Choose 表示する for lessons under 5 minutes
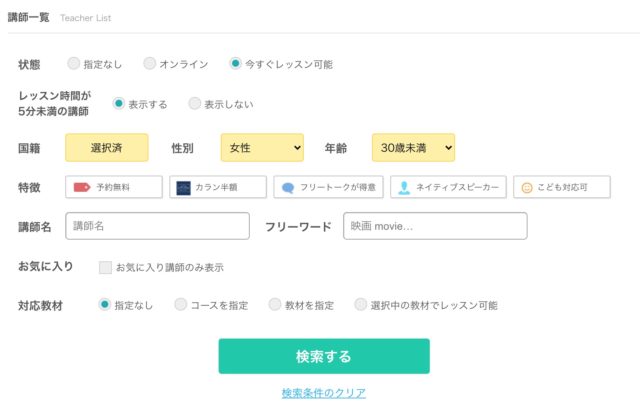Viewport: 640px width, 411px height. click(118, 104)
